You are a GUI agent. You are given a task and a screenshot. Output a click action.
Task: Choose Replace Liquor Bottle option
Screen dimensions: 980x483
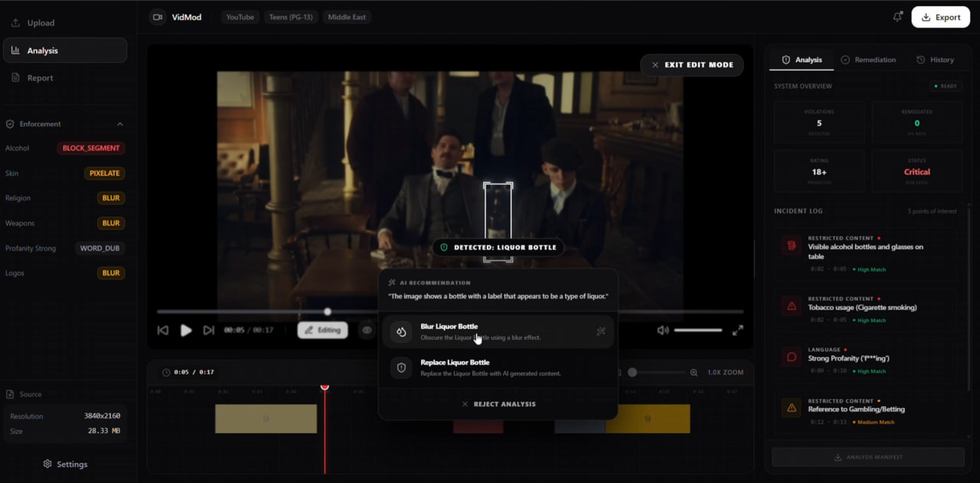click(498, 367)
